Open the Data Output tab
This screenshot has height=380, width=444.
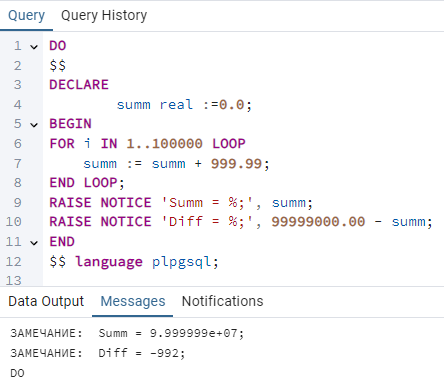click(x=46, y=301)
